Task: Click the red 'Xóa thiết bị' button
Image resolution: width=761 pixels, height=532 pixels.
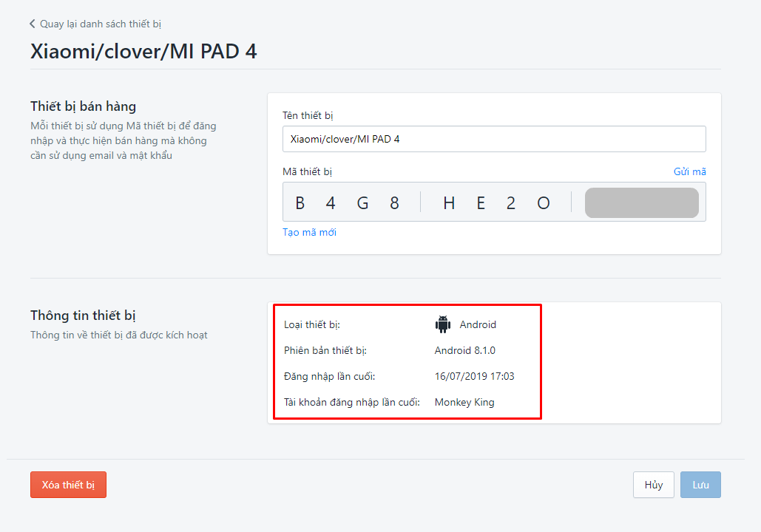Action: click(x=68, y=485)
